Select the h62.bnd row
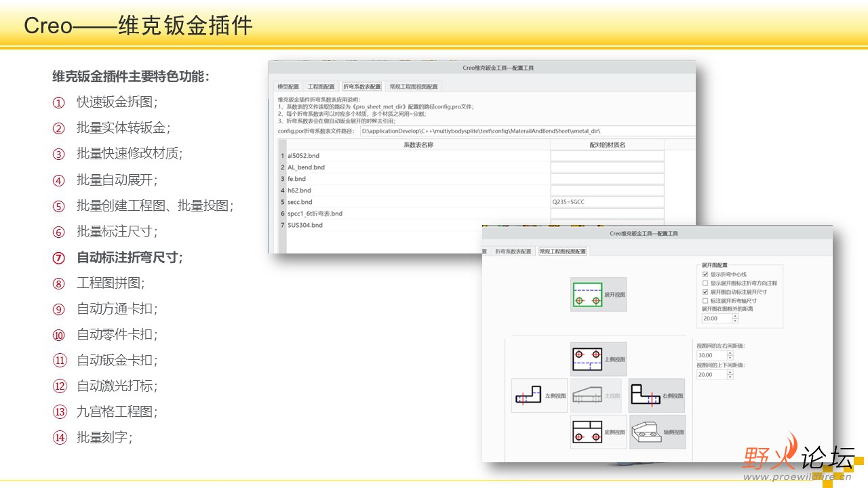 point(418,190)
